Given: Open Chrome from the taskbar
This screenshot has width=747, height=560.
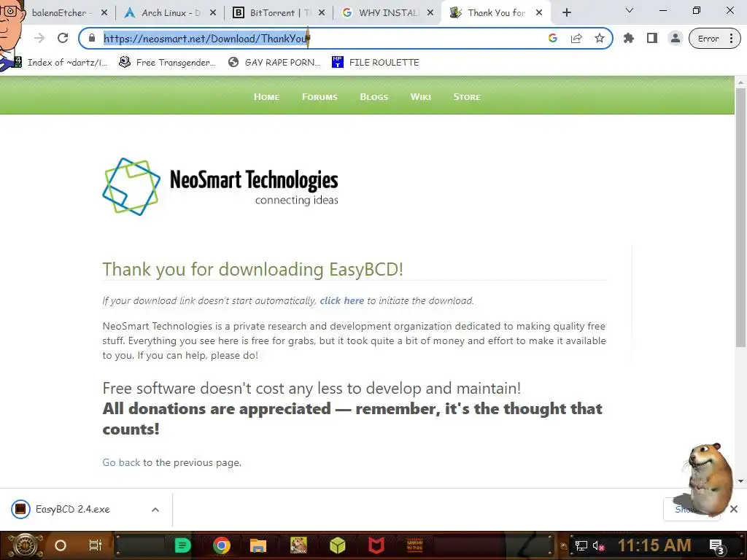Looking at the screenshot, I should click(222, 545).
